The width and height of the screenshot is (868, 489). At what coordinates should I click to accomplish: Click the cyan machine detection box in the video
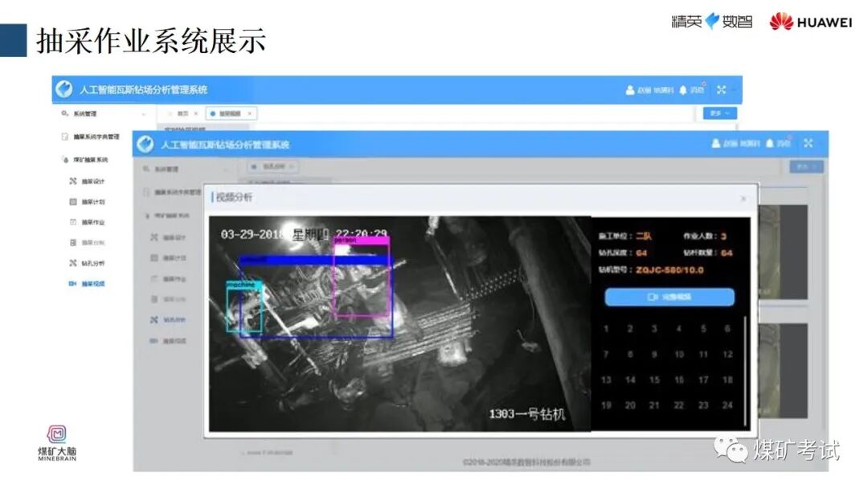pyautogui.click(x=244, y=307)
